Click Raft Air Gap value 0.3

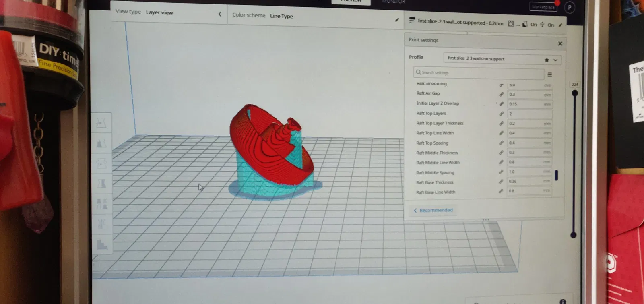(x=530, y=95)
